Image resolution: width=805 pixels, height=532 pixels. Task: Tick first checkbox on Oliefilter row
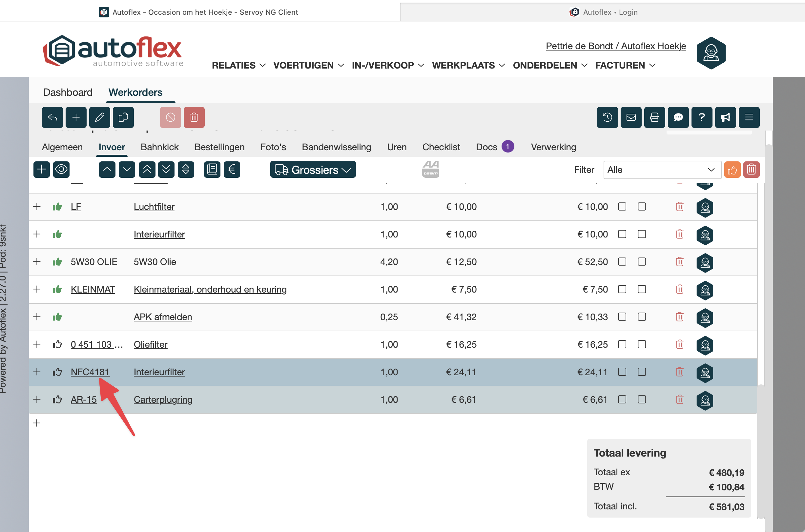(x=622, y=344)
